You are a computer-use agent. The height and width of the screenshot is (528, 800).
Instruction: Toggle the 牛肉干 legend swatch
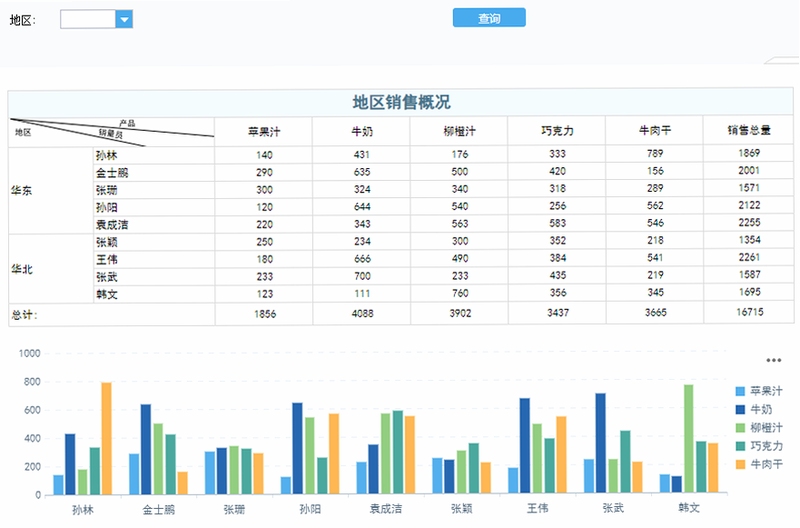click(x=740, y=464)
